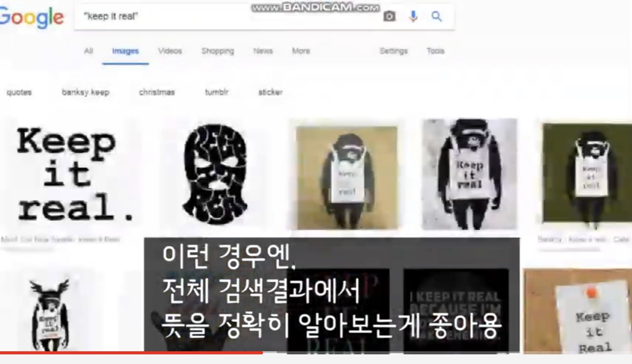Open search by image camera icon
Image resolution: width=632 pixels, height=364 pixels.
point(389,17)
